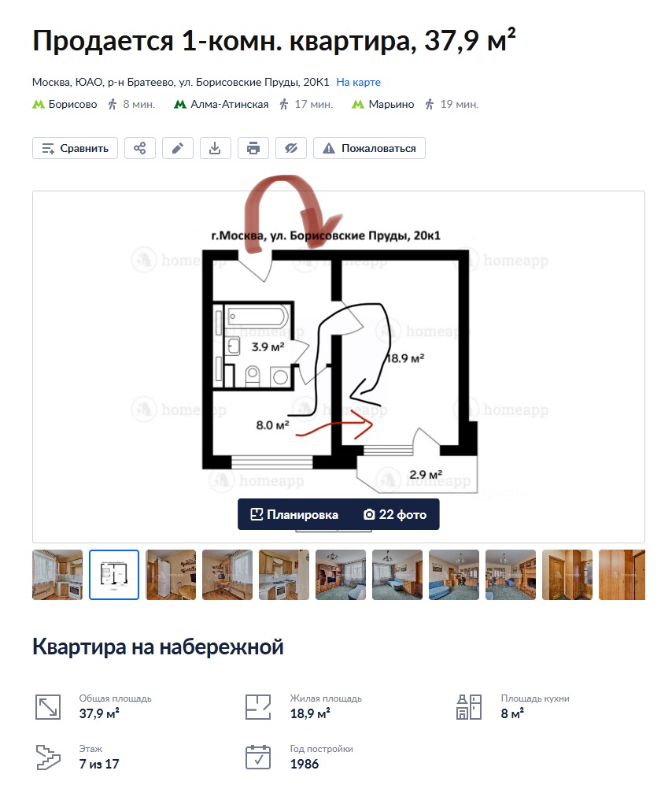Image resolution: width=672 pixels, height=789 pixels.
Task: Hide the listing with crossed-eye icon
Action: coord(290,148)
